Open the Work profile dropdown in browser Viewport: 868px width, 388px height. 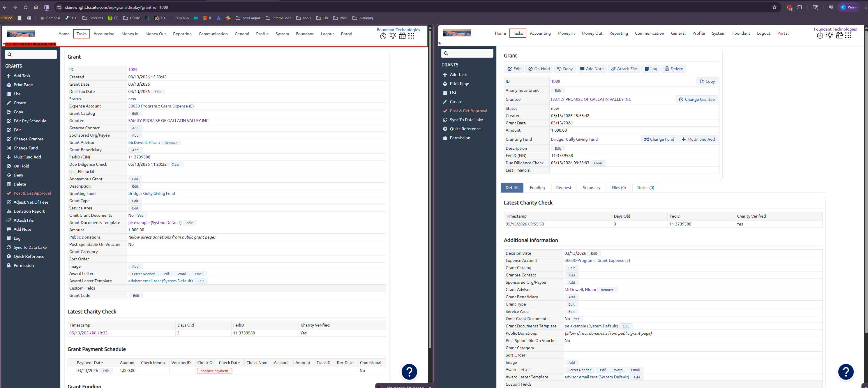(x=848, y=7)
